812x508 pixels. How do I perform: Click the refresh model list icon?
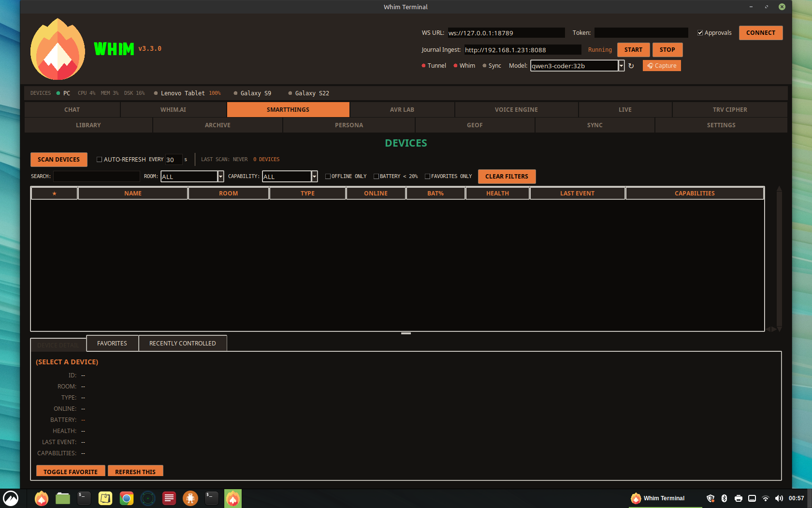pyautogui.click(x=631, y=66)
